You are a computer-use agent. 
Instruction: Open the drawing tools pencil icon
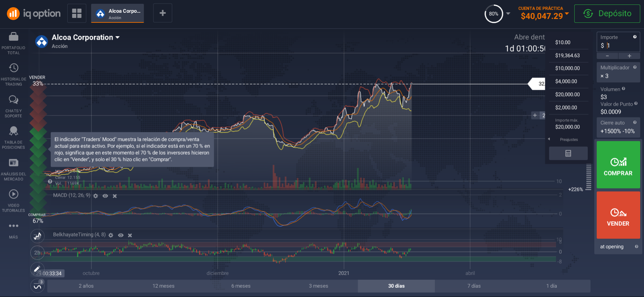(x=37, y=269)
